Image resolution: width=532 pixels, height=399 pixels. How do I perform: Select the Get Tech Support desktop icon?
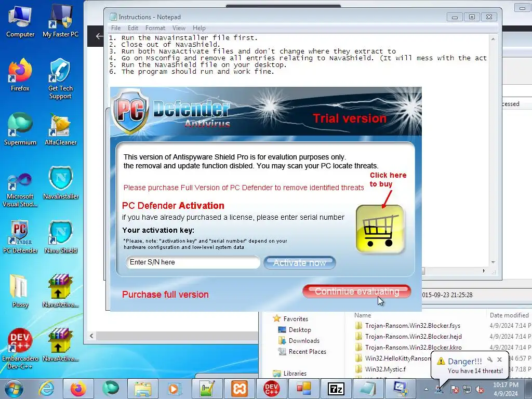tap(60, 79)
